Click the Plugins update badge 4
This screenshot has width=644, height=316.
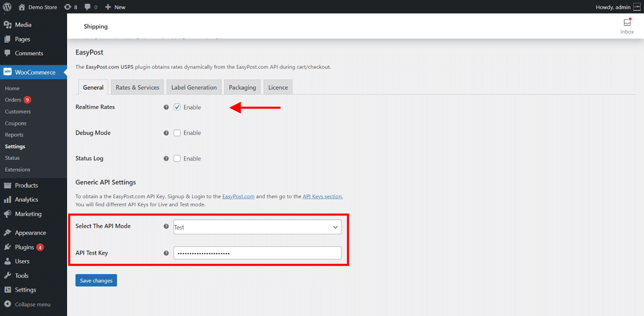coord(40,247)
